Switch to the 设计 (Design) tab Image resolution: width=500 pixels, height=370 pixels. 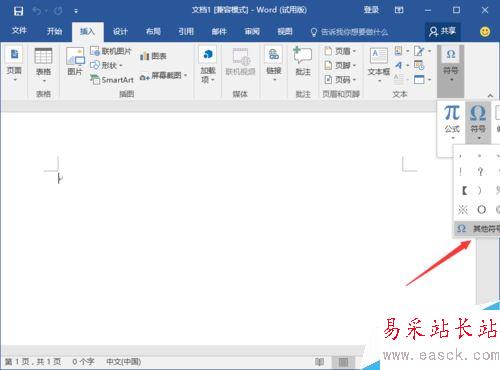coord(120,31)
